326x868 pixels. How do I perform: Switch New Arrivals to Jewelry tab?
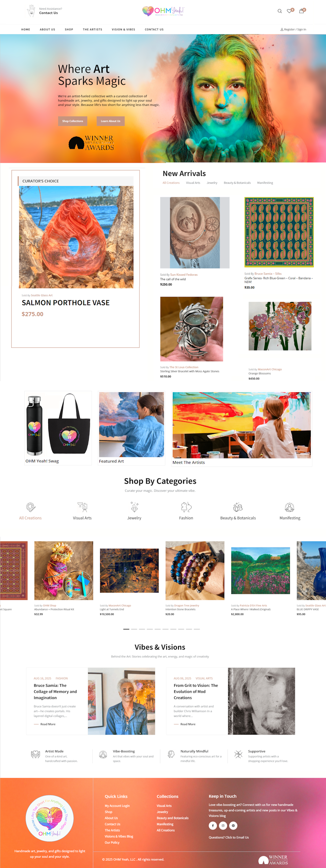pos(212,183)
